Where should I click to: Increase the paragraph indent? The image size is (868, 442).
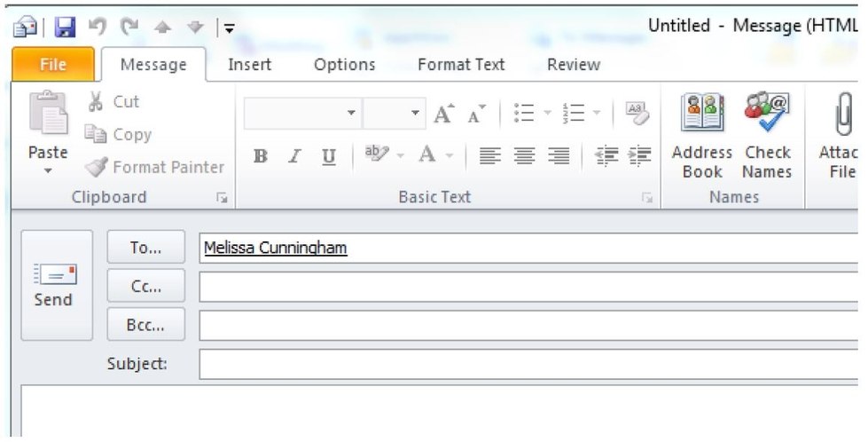[x=641, y=156]
